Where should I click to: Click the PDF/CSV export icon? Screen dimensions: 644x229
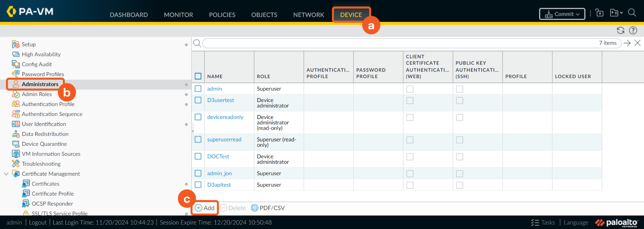point(254,208)
